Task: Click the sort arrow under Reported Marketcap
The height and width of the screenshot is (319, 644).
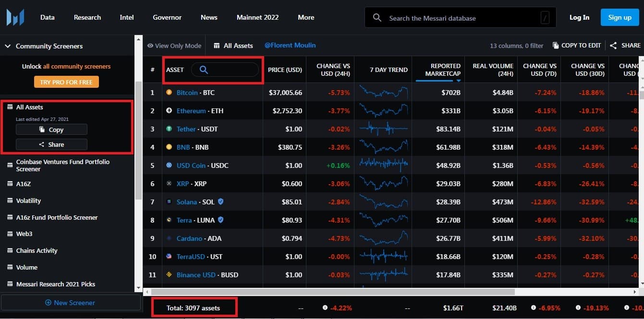Action: [x=458, y=81]
